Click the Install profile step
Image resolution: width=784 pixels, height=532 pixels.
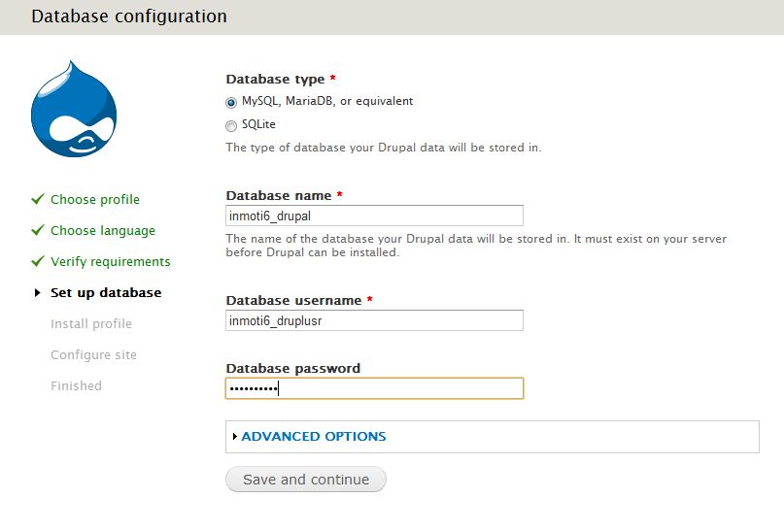(x=91, y=324)
